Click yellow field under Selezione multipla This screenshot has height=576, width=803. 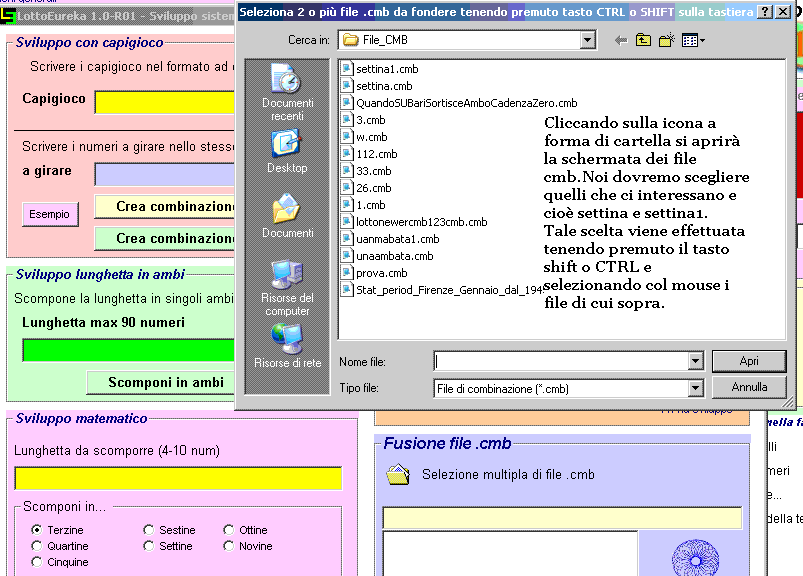[x=562, y=518]
